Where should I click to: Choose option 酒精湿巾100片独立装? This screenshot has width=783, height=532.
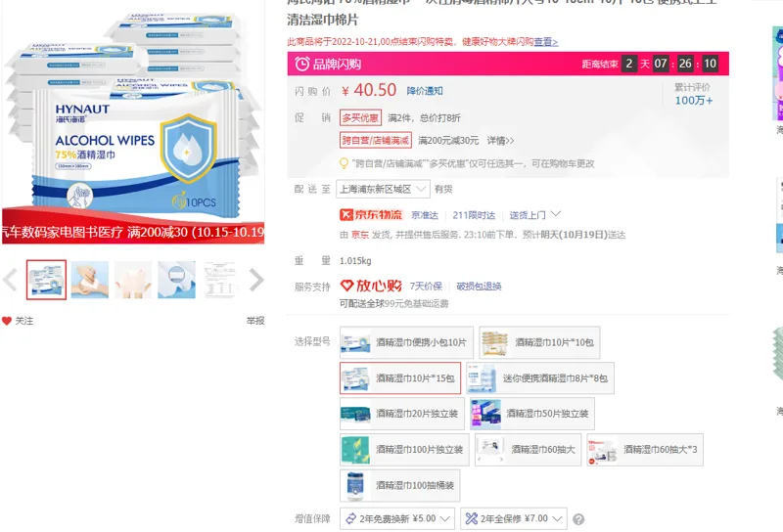tap(404, 450)
